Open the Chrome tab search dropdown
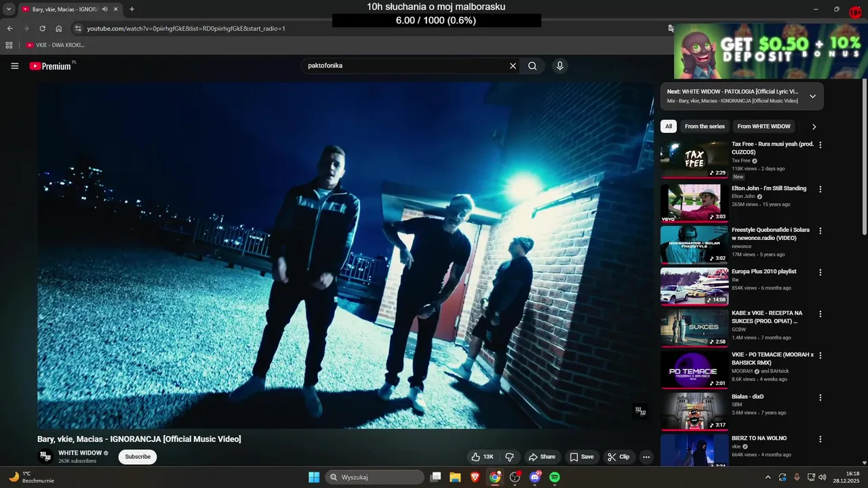Viewport: 868px width, 488px height. tap(9, 9)
